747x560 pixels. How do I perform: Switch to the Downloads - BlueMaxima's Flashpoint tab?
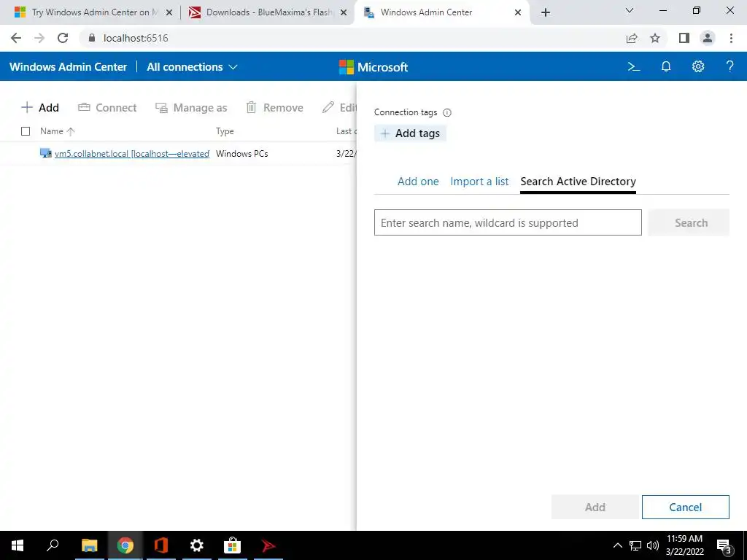[268, 12]
